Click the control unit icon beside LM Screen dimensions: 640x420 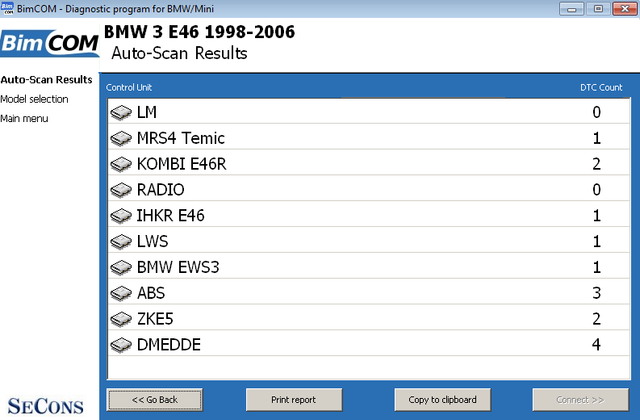pos(121,112)
